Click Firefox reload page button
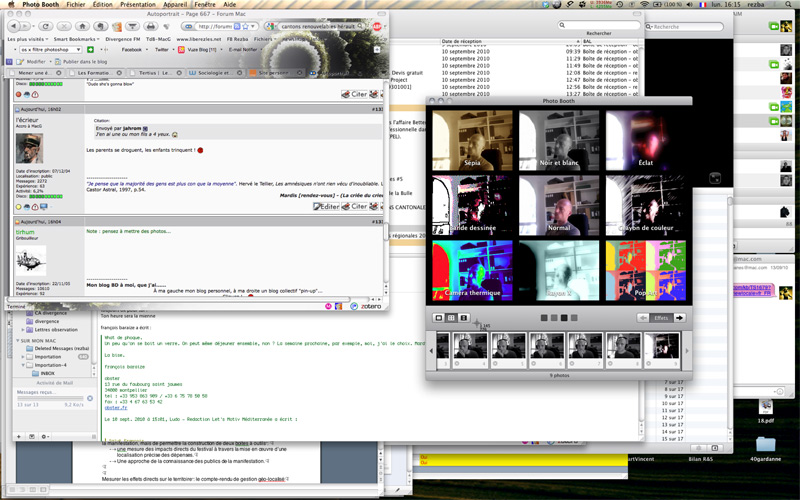The height and width of the screenshot is (500, 800). (45, 26)
